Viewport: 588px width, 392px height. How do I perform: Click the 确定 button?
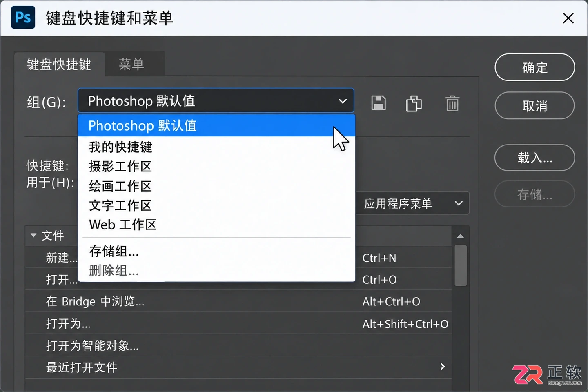(535, 67)
